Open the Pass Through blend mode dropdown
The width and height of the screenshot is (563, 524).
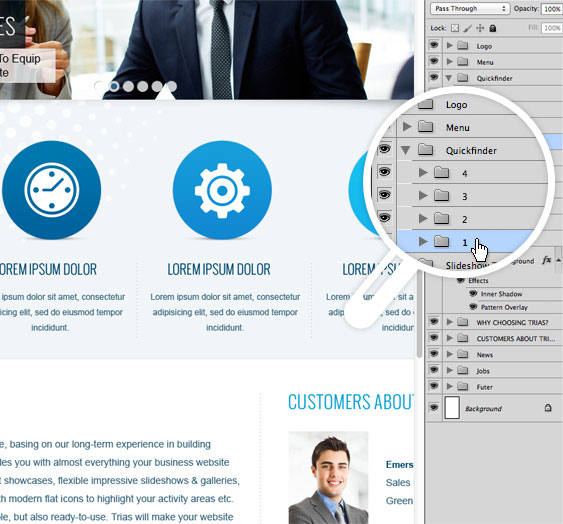pyautogui.click(x=470, y=8)
